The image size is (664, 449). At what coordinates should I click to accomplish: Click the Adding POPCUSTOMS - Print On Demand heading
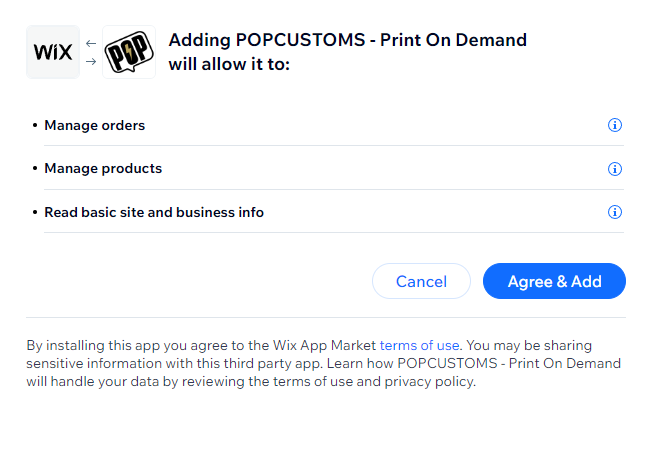348,40
